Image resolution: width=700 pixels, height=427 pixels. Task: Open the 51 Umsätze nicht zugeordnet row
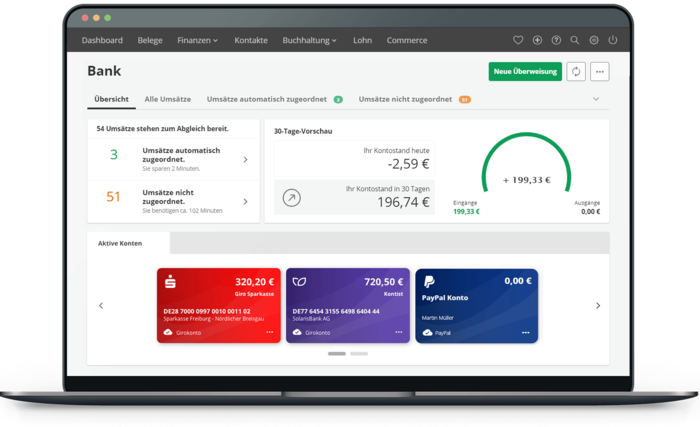pyautogui.click(x=174, y=197)
